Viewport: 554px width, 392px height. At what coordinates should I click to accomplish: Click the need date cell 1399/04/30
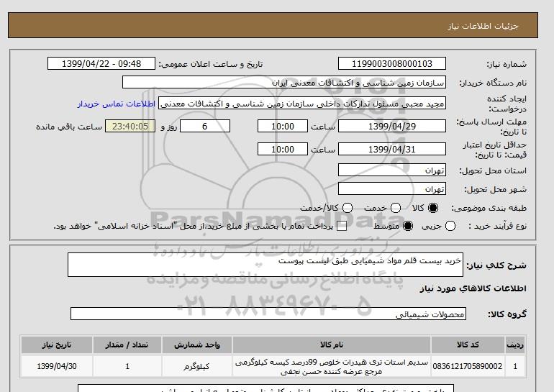57,366
